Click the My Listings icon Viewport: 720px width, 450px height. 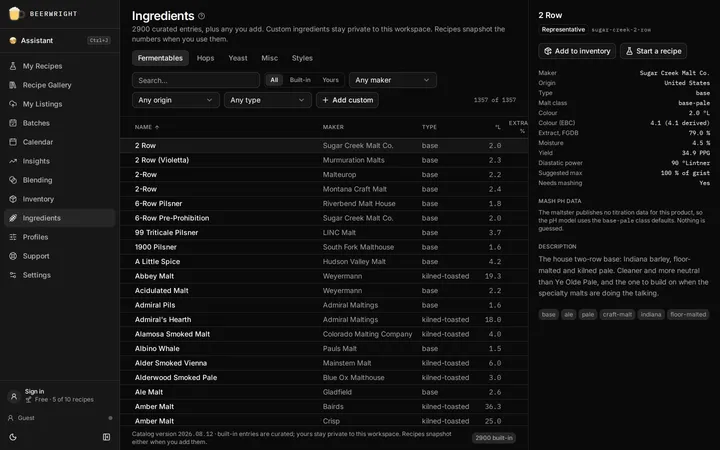[x=13, y=104]
